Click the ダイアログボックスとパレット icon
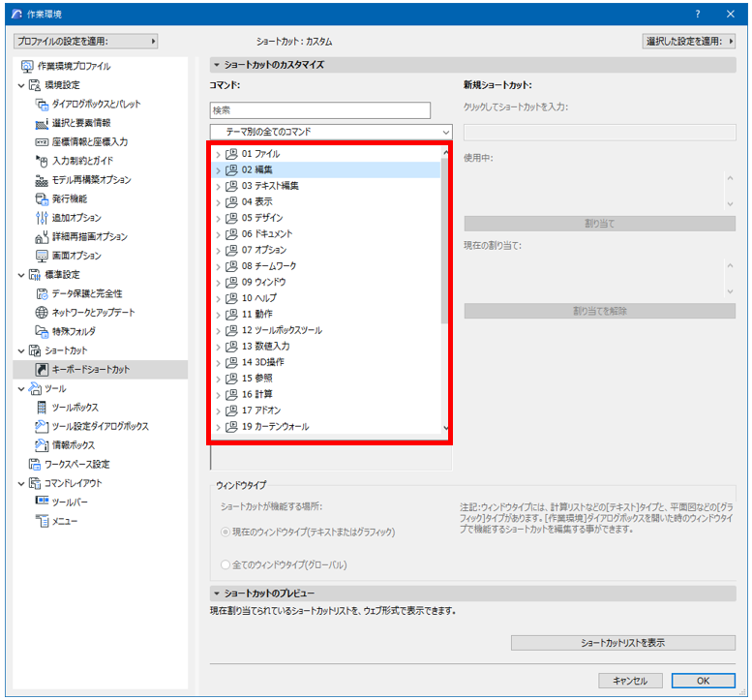Screen dimensions: 752x700 click(43, 105)
